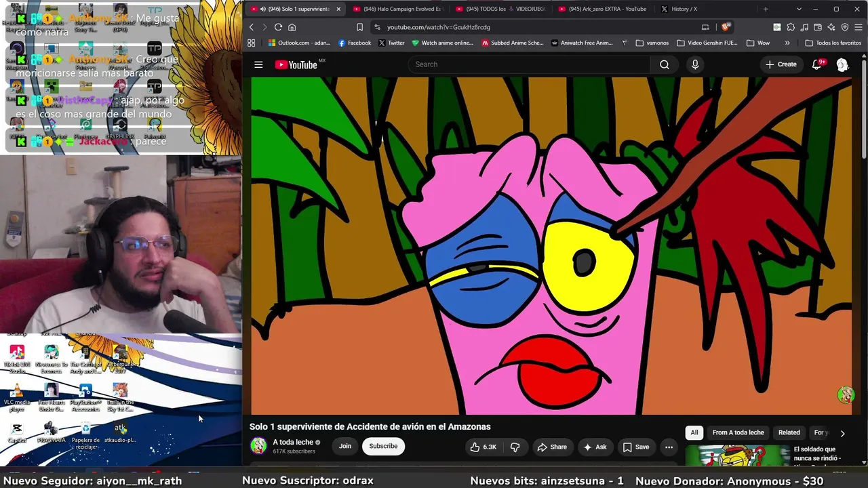Open Trails in the Sky desktop shortcut
Image resolution: width=868 pixels, height=488 pixels.
(x=120, y=397)
